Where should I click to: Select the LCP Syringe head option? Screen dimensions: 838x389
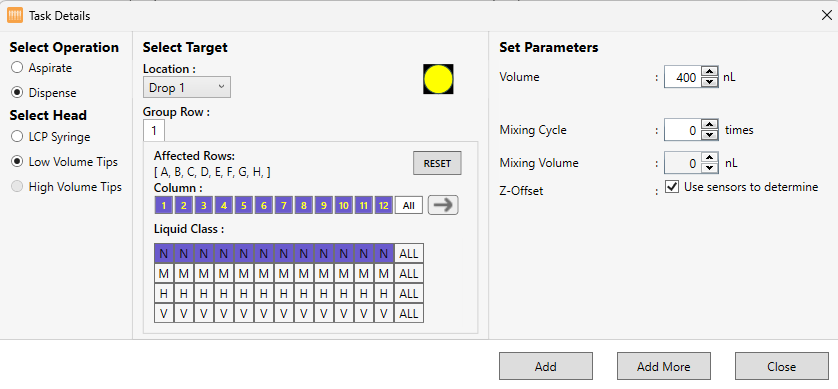[17, 137]
